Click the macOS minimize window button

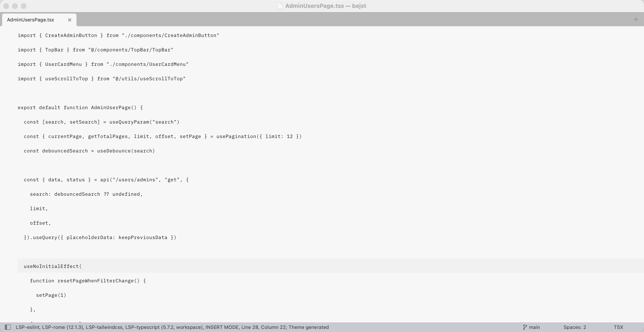coord(15,6)
